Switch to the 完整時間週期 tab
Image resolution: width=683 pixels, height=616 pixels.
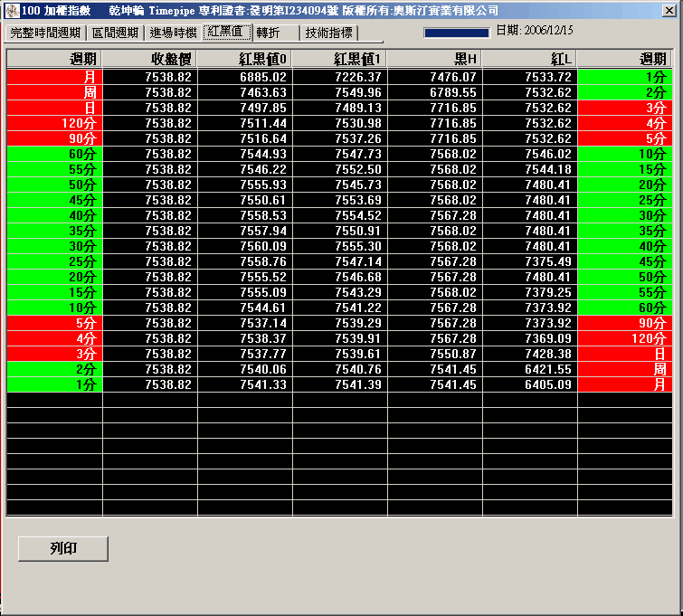pyautogui.click(x=45, y=33)
